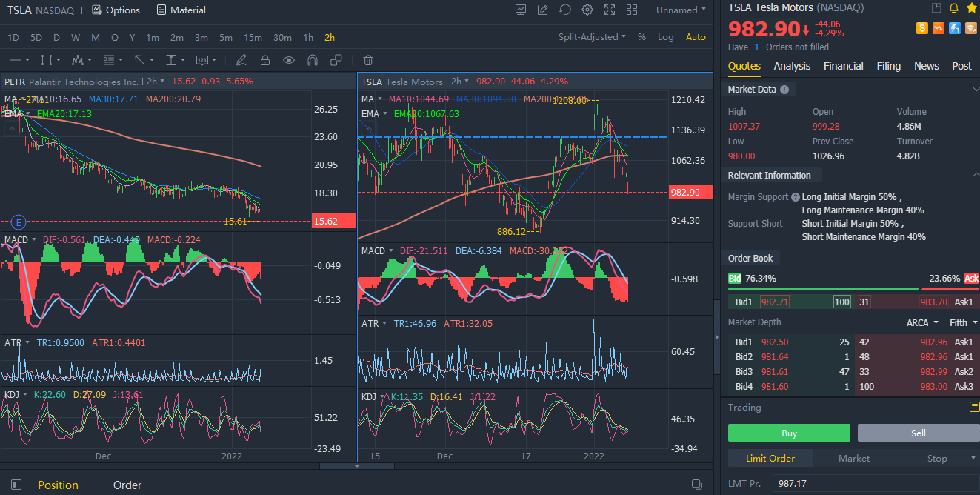This screenshot has width=980, height=495.
Task: Select the Quotes tab
Action: [x=744, y=66]
